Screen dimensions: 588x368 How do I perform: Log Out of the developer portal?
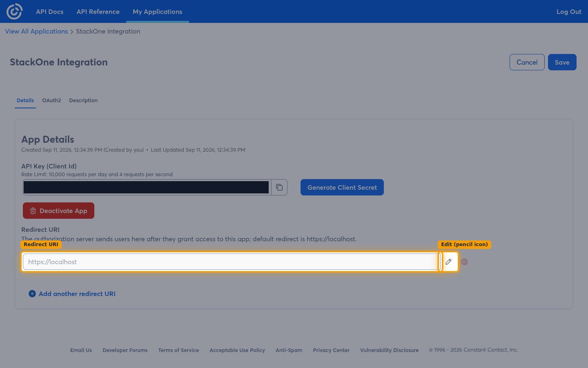pos(569,11)
